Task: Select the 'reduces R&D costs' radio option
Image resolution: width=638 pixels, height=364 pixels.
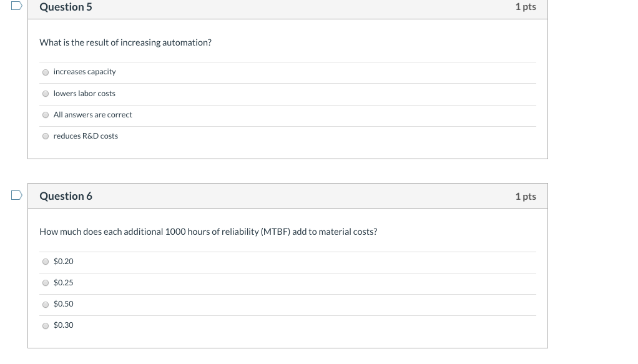Action: click(46, 136)
